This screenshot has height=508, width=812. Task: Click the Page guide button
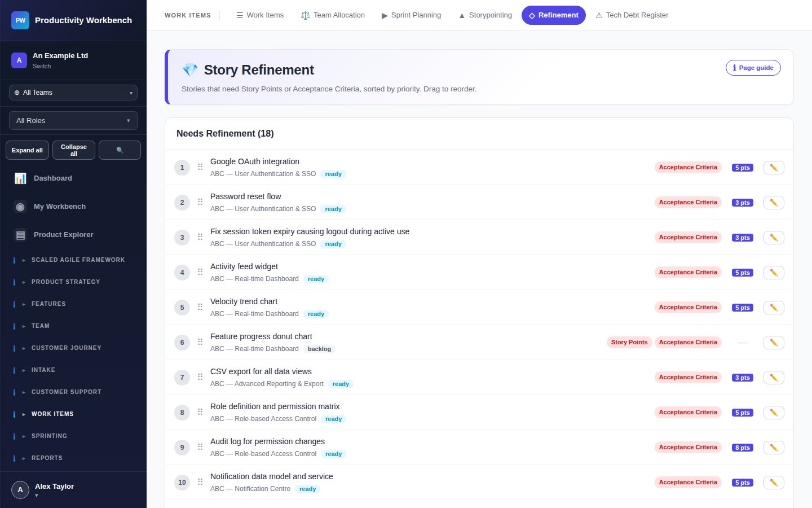pos(753,68)
